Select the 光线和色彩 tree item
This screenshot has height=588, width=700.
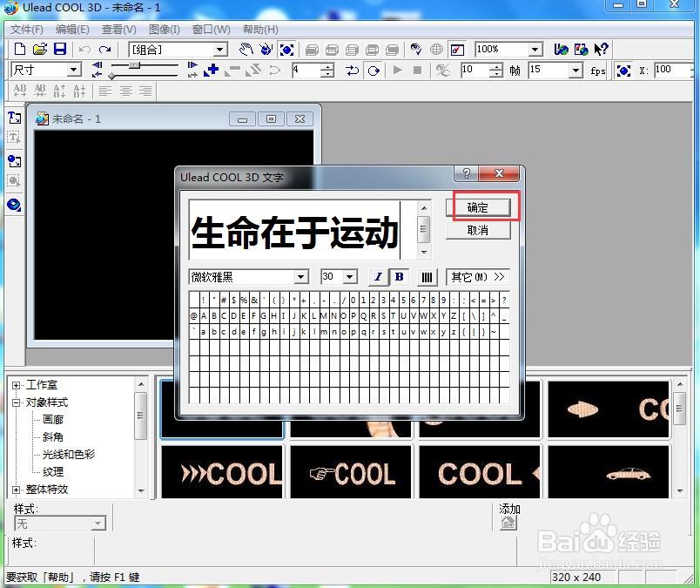[69, 455]
